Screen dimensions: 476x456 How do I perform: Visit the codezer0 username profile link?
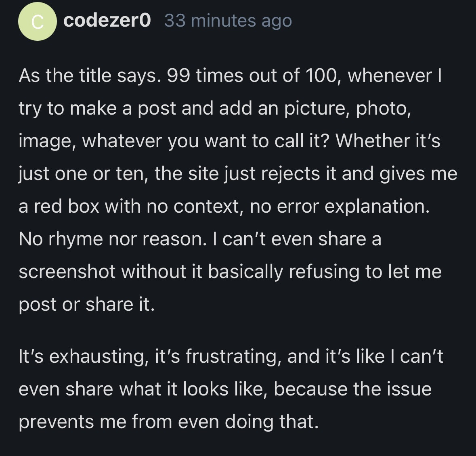tap(107, 21)
